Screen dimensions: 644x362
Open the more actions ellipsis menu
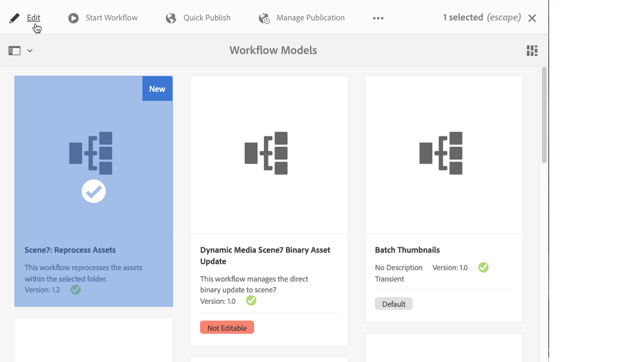(378, 18)
